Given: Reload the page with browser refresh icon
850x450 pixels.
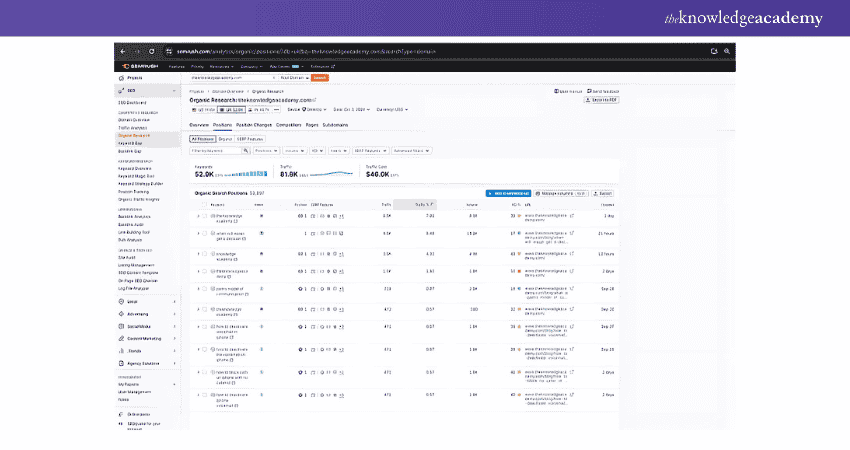Looking at the screenshot, I should click(149, 51).
